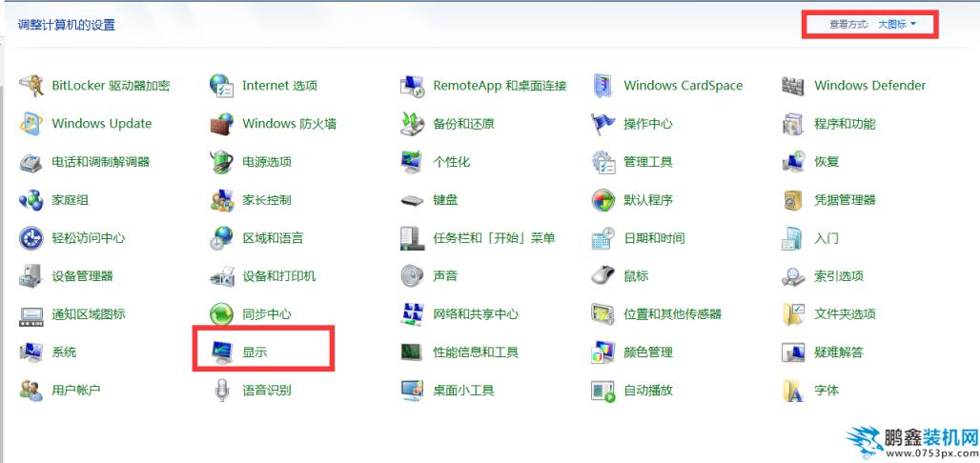This screenshot has height=463, width=980.
Task: Click the 网络和共享中心 link
Action: [x=476, y=314]
